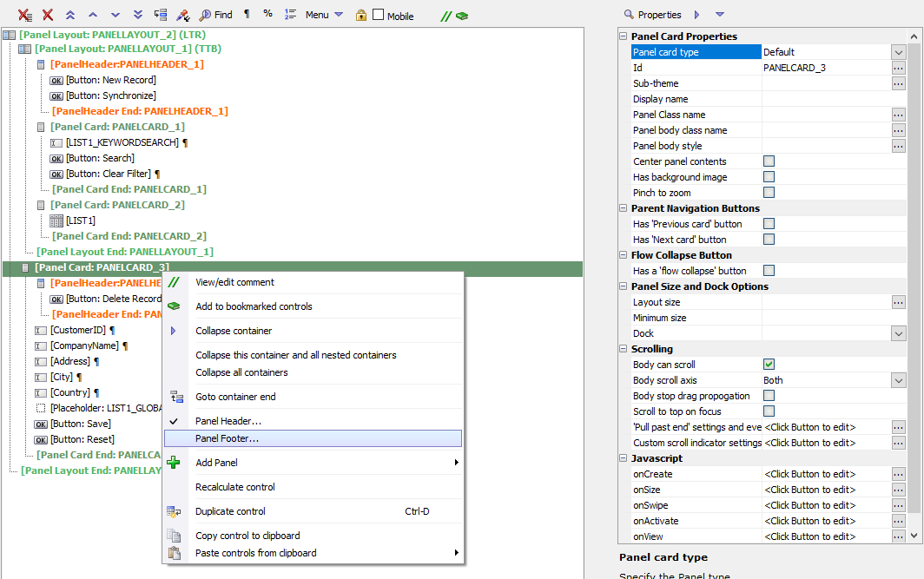Screen dimensions: 924x579
Task: Click the ellipsis button for Sub-theme
Action: tap(898, 83)
